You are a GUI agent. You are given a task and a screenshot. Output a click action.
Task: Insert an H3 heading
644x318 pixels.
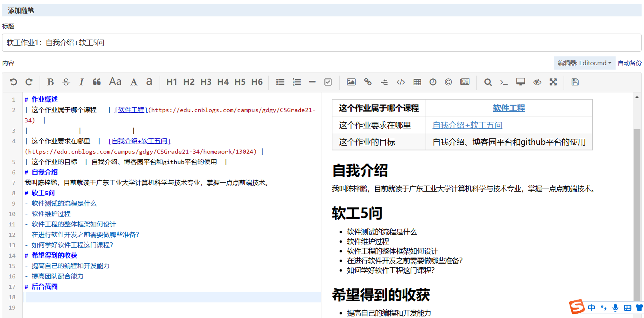pyautogui.click(x=206, y=82)
